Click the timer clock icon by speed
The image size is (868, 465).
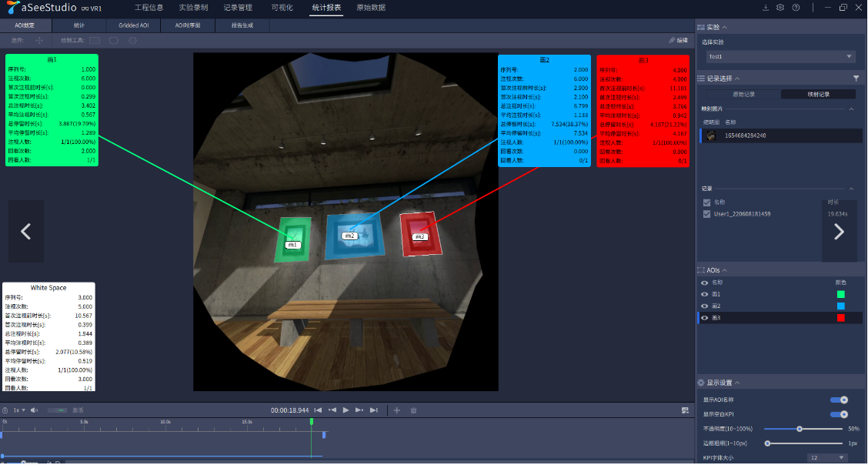coord(5,410)
